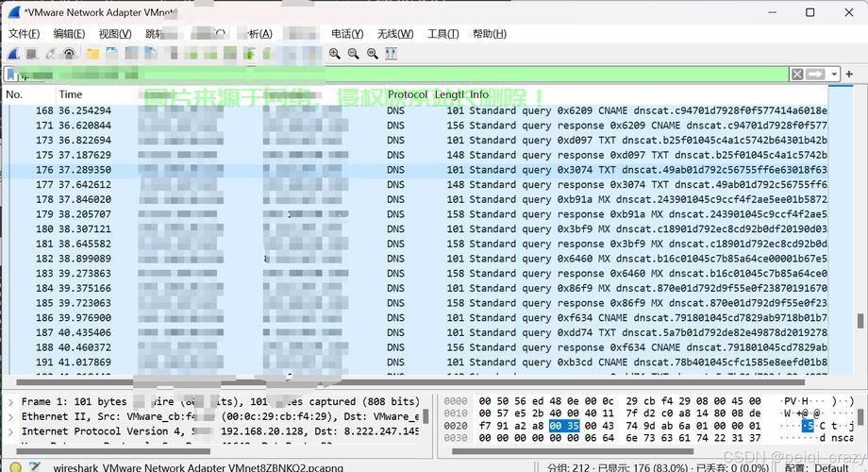Save the capture file toolbar icon
The width and height of the screenshot is (868, 472).
112,54
